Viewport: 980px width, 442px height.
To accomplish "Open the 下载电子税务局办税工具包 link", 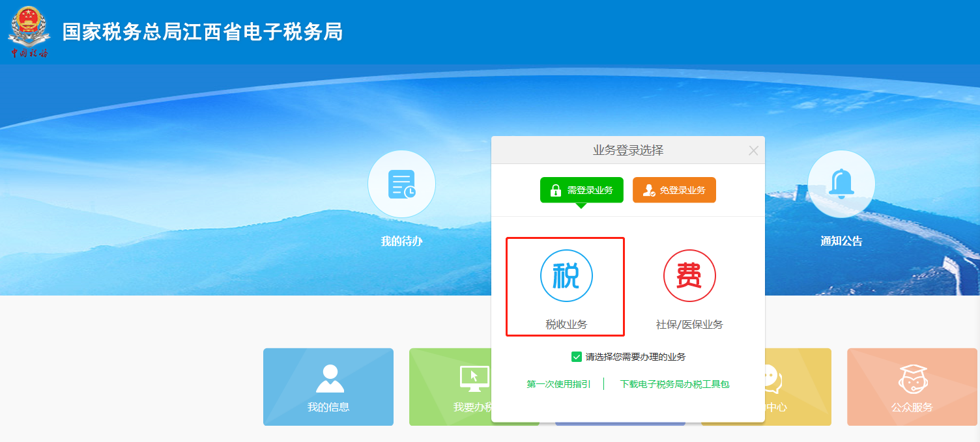I will click(675, 384).
